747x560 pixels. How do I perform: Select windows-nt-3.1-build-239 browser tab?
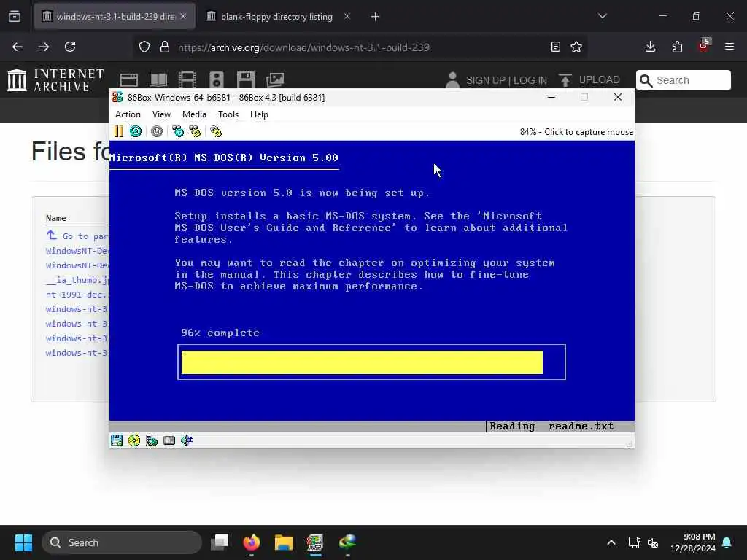tap(115, 17)
